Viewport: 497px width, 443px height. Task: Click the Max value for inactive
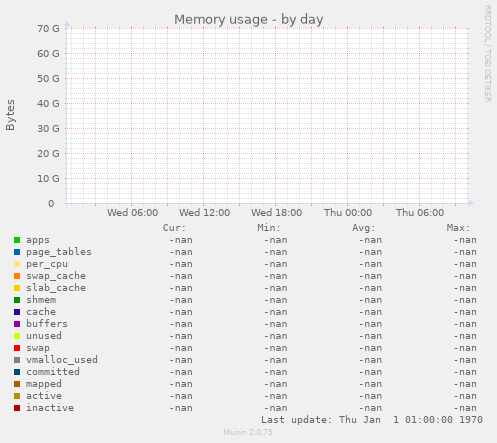coord(465,408)
